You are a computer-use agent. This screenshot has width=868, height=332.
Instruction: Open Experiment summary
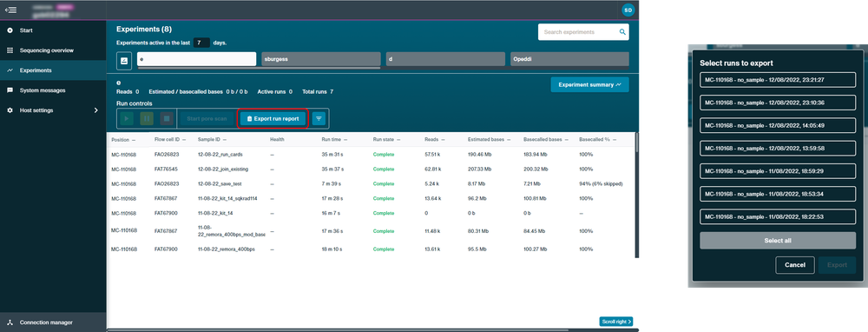point(589,85)
